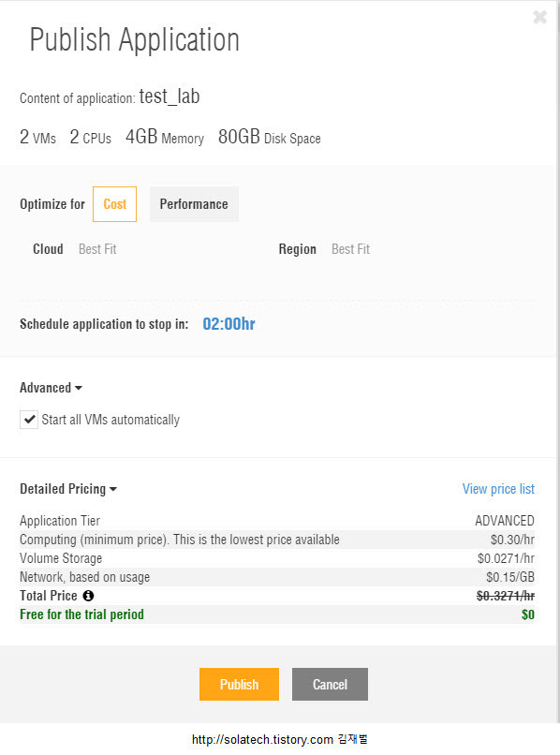Change the 02:00hr stop schedule
Viewport: 560px width, 755px height.
click(228, 323)
